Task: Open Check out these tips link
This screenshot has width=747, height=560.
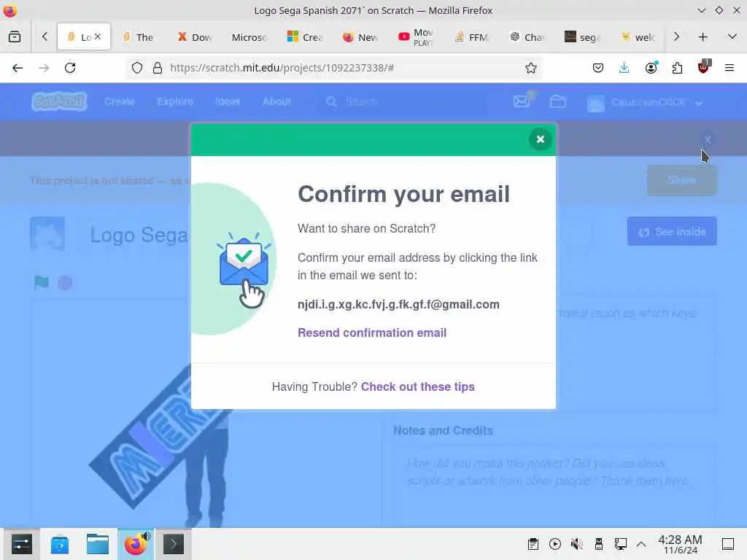Action: pyautogui.click(x=418, y=386)
